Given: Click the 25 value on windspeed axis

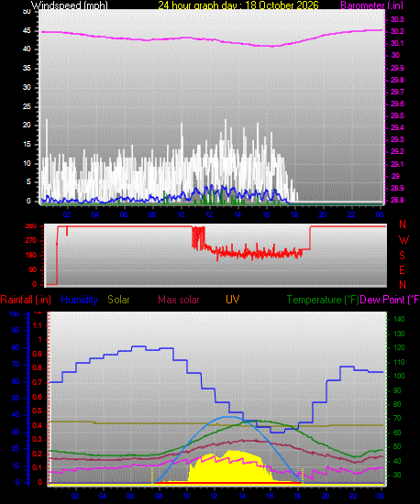Looking at the screenshot, I should [27, 106].
